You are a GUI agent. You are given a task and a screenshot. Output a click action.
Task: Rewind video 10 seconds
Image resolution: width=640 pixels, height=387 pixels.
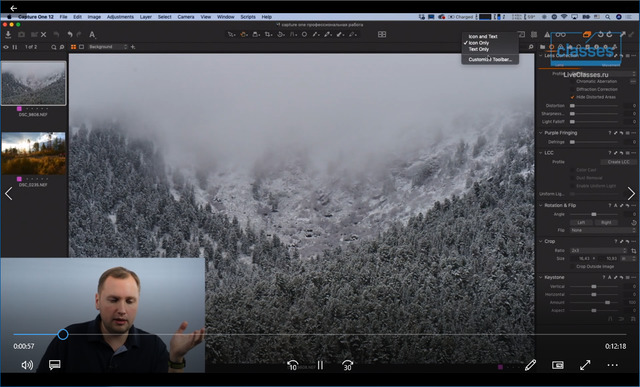[x=293, y=365]
